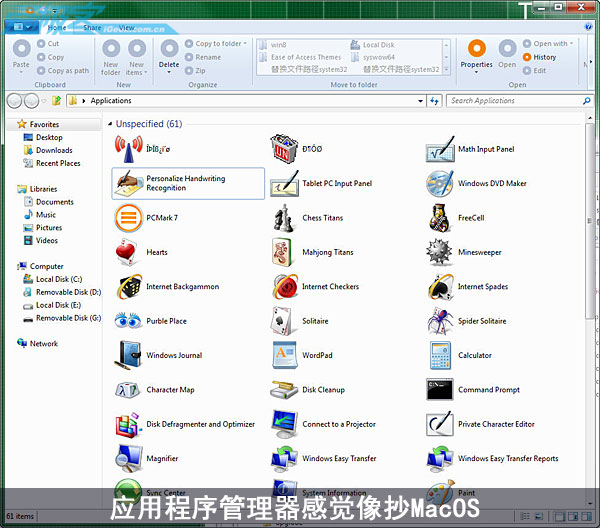The width and height of the screenshot is (600, 528).
Task: Launch PCMark 7
Action: 146,218
